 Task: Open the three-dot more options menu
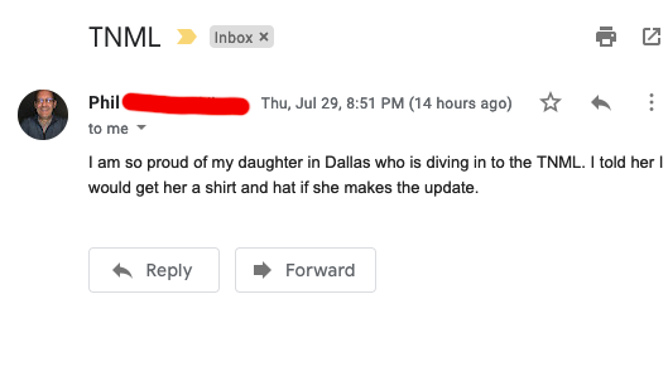651,103
